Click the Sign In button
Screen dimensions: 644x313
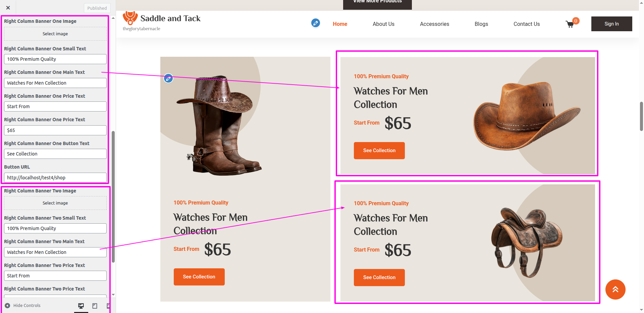pyautogui.click(x=611, y=24)
